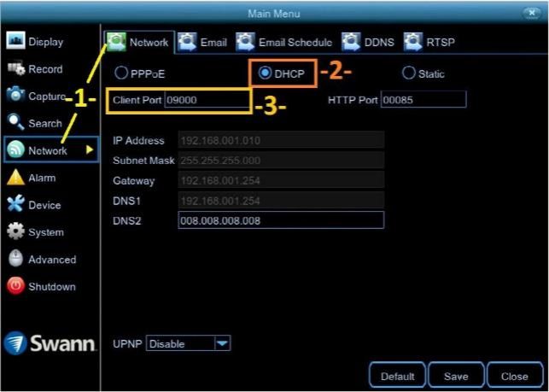The height and width of the screenshot is (392, 549).
Task: Click the red Shutdown power icon
Action: [15, 287]
